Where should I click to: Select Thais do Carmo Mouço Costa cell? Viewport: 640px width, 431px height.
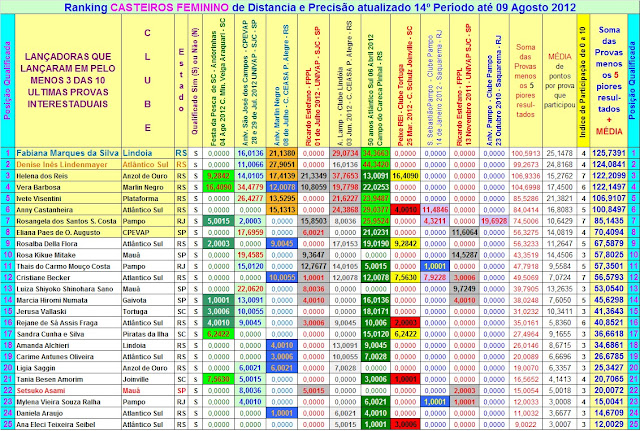(68, 266)
